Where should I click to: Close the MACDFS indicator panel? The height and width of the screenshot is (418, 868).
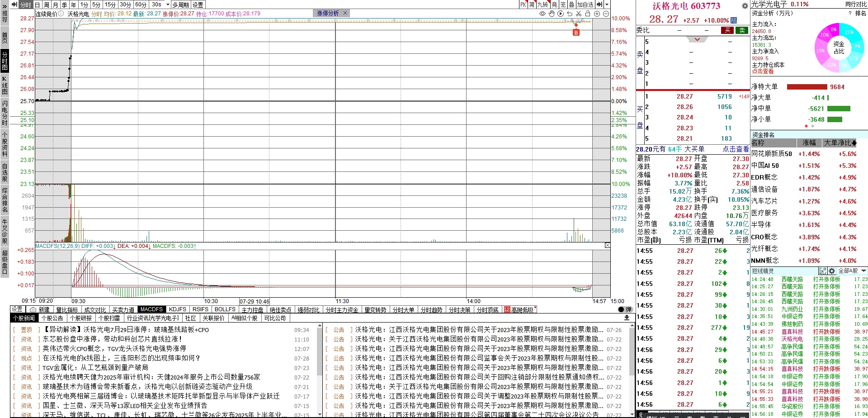[607, 245]
